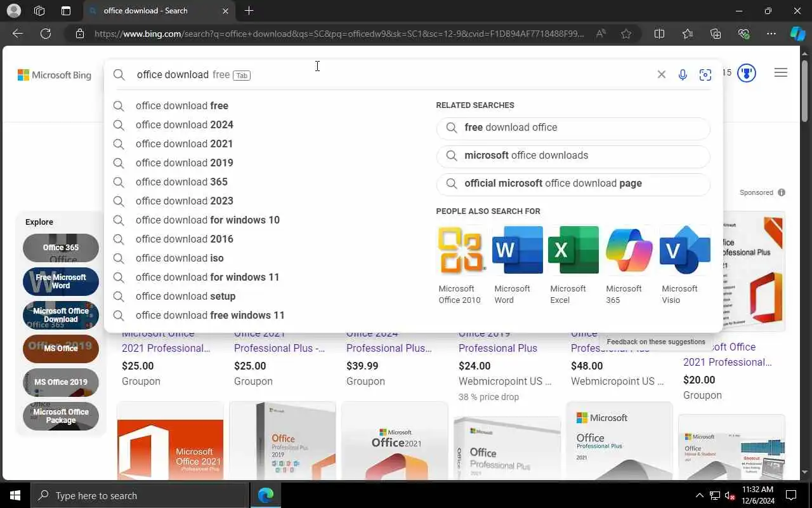This screenshot has height=508, width=812.
Task: Click related search free download office
Action: click(x=573, y=128)
